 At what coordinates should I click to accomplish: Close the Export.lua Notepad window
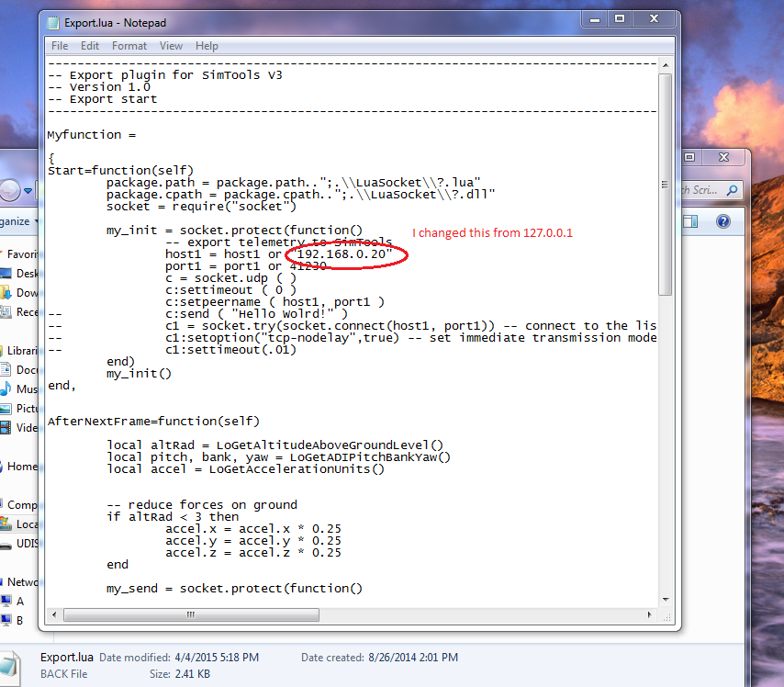pyautogui.click(x=654, y=19)
